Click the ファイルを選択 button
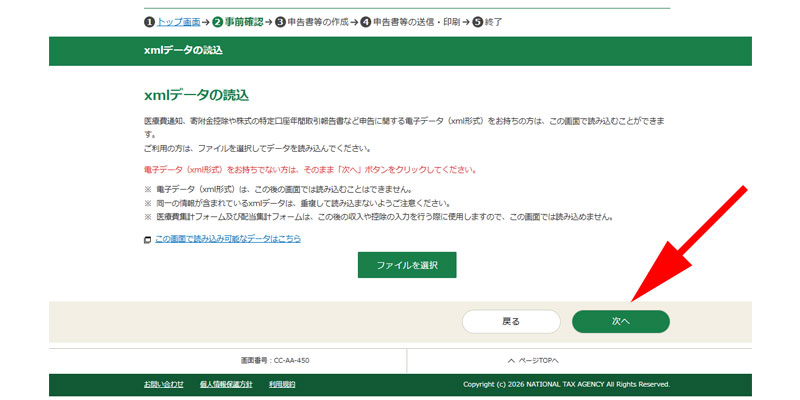 (x=407, y=265)
